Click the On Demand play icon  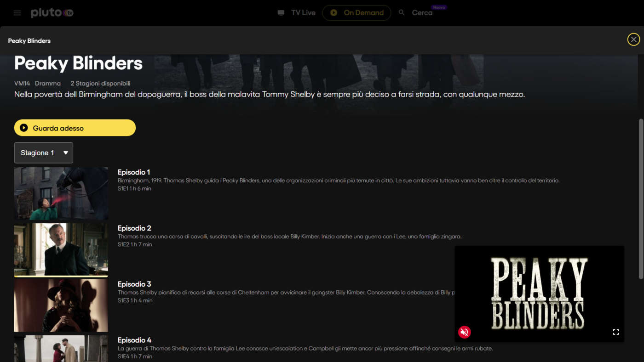(333, 12)
